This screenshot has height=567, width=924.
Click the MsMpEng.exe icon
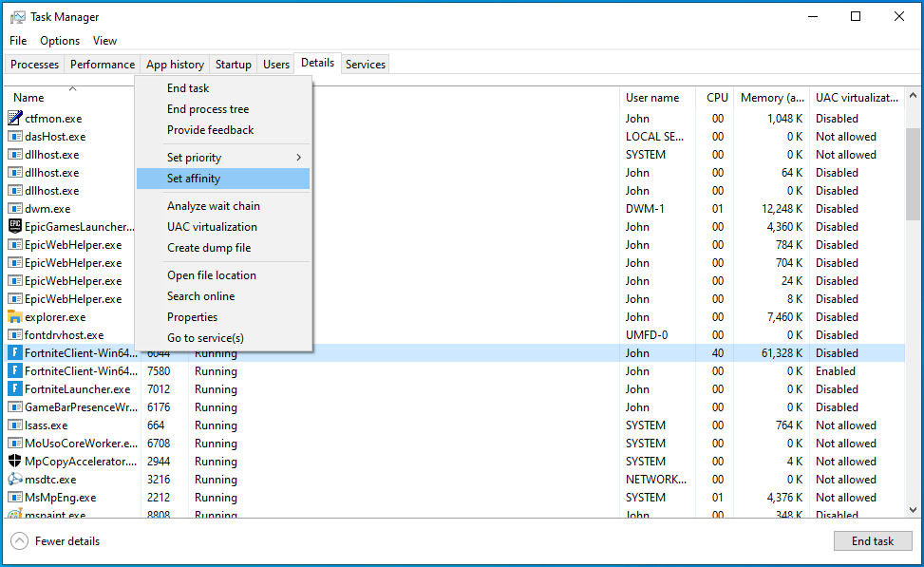pyautogui.click(x=15, y=498)
